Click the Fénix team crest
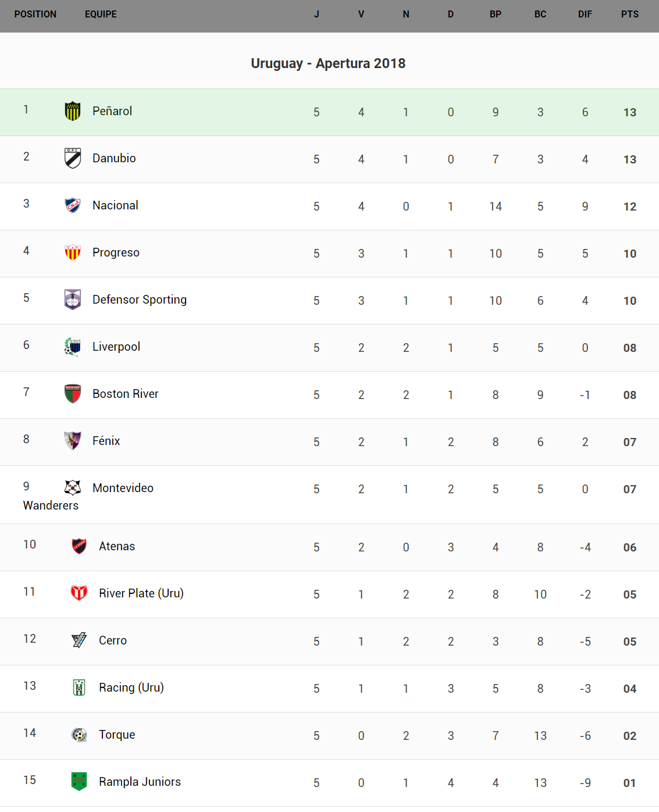 [73, 441]
